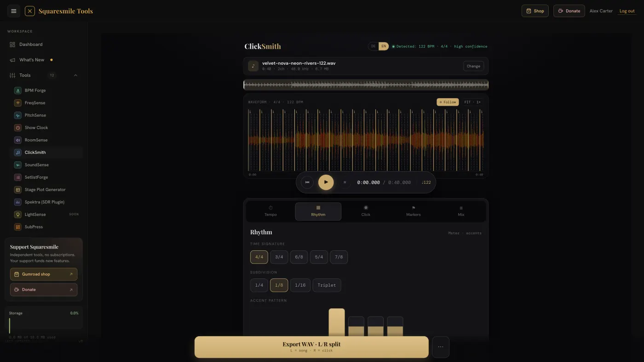Select ClickSmith icon in sidebar
Screen dimensions: 644x362
18,153
